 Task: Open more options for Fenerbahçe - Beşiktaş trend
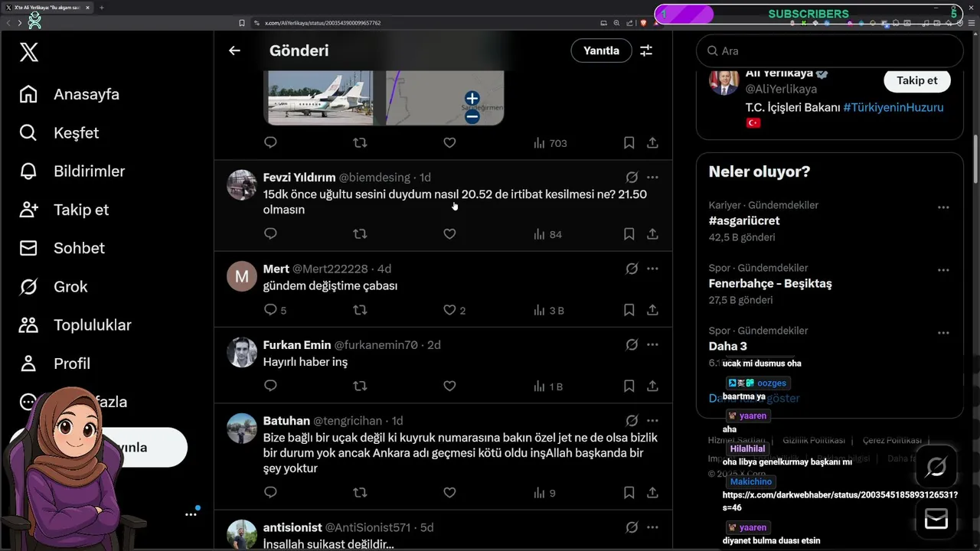[943, 270]
